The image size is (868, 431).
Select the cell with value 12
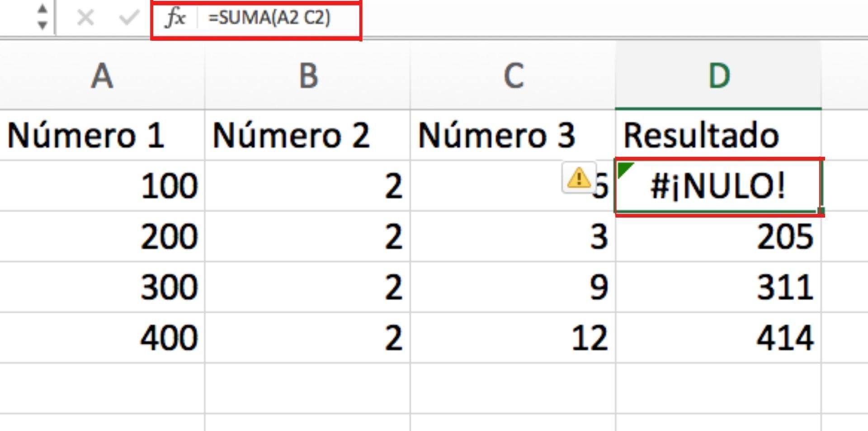coord(513,337)
